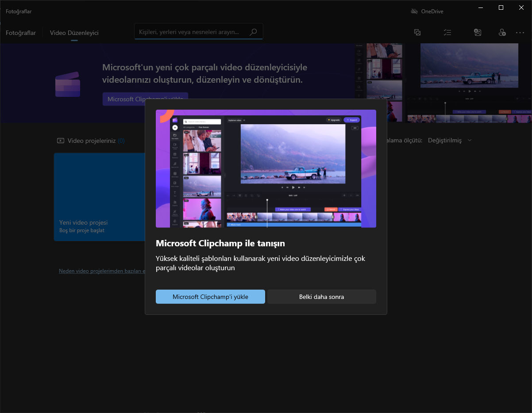Click the banner clapperboard Clipchamp icon
This screenshot has height=413, width=532.
(x=68, y=84)
